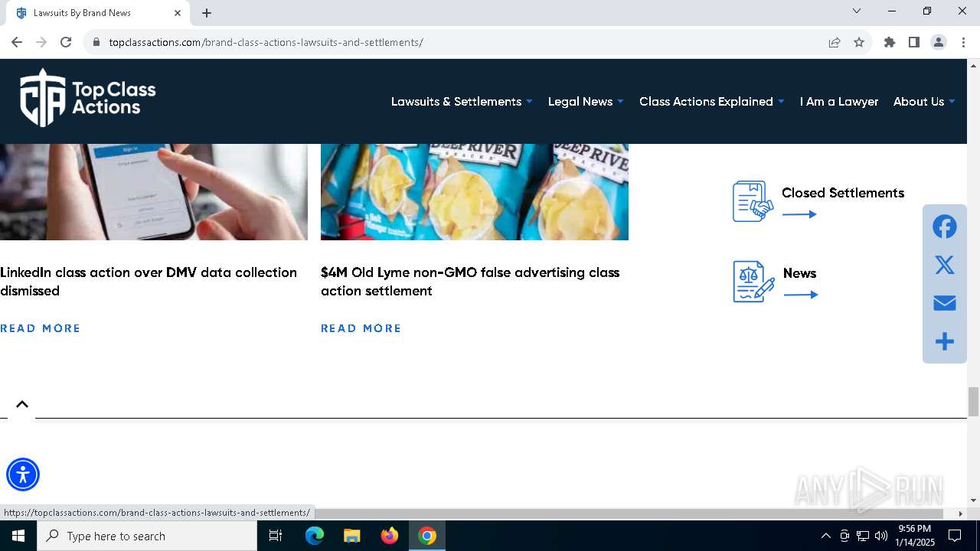980x551 pixels.
Task: Share page on X
Action: (944, 265)
